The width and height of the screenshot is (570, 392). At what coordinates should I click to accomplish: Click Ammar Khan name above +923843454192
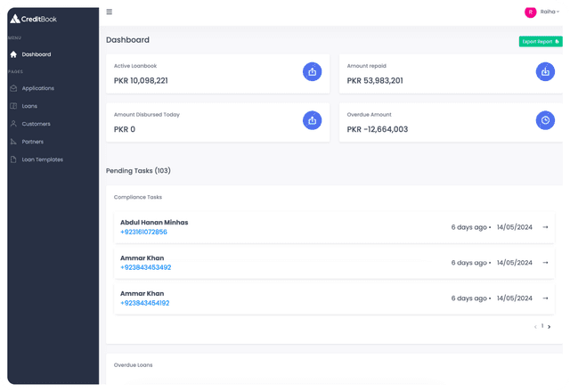point(142,294)
